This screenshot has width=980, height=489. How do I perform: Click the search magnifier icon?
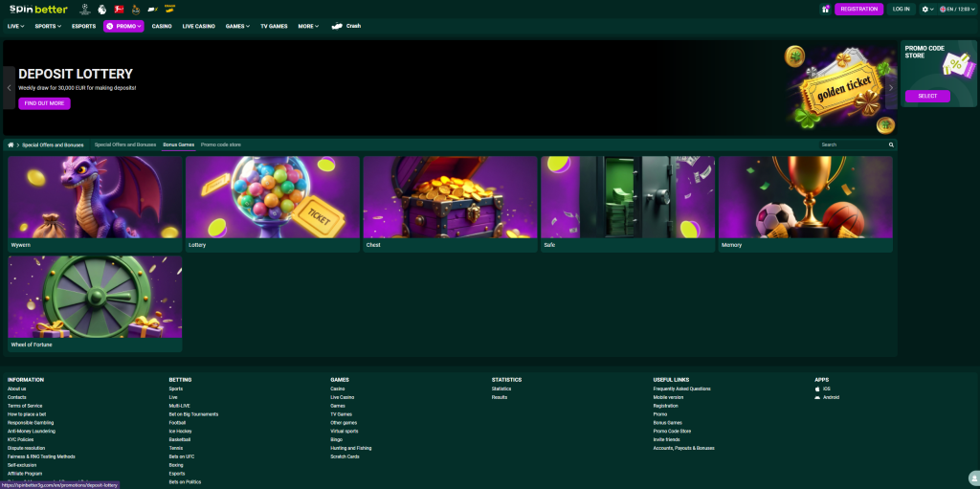[891, 144]
